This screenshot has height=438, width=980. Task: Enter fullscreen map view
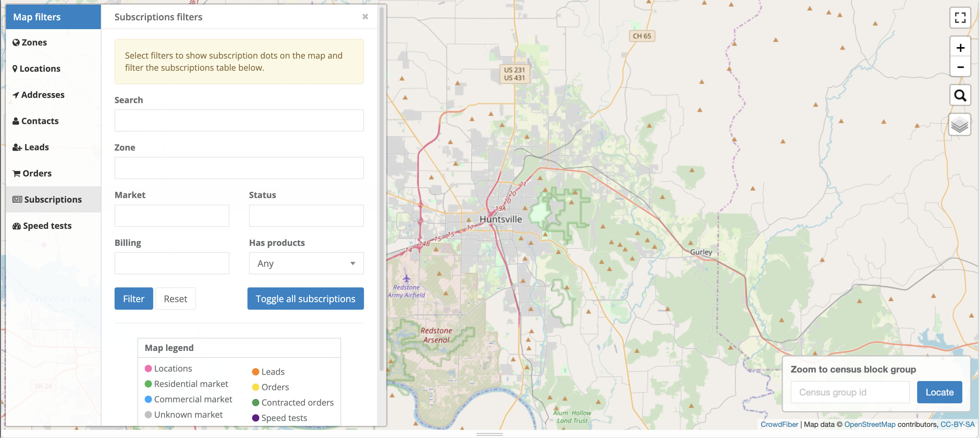click(960, 17)
